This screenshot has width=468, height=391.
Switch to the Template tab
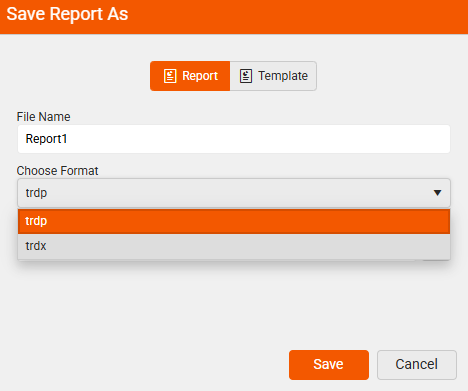(273, 76)
